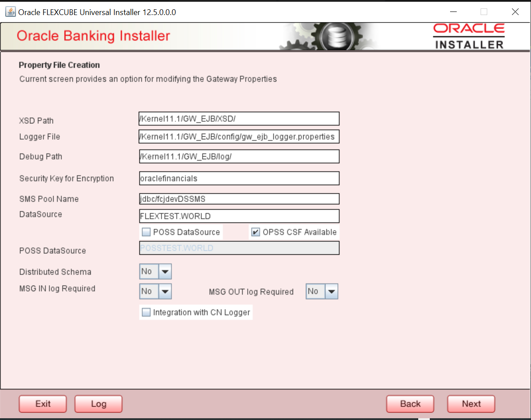Click the Exit button

43,404
